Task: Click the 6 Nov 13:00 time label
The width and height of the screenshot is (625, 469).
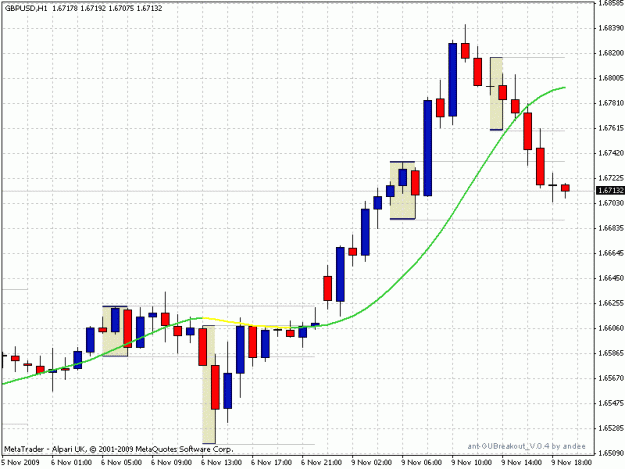Action: [x=221, y=463]
